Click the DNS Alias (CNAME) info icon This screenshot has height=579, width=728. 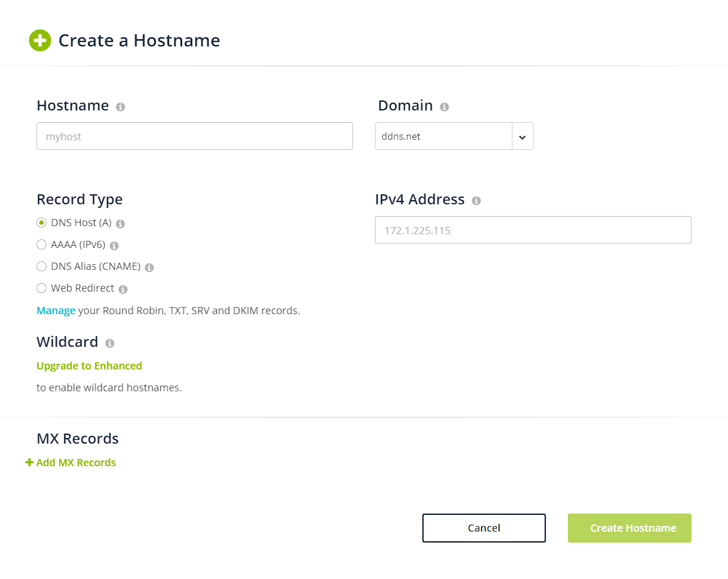coord(149,268)
